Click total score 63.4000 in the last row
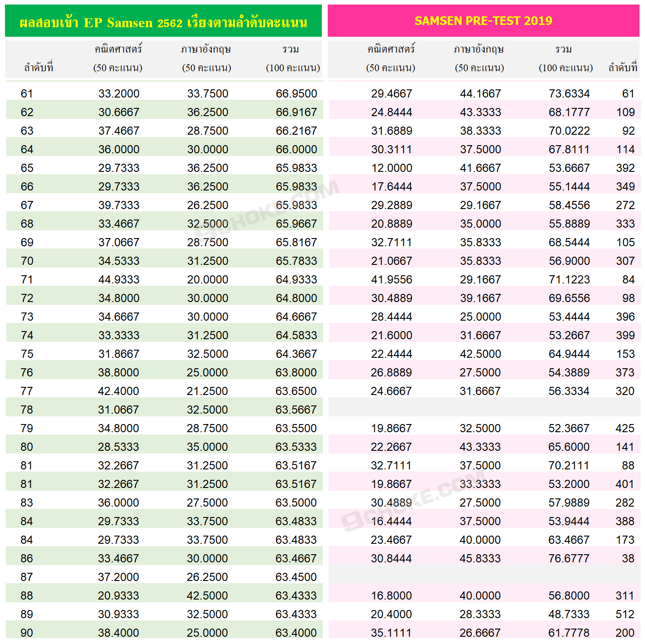Screen dimensions: 645x644 click(296, 633)
